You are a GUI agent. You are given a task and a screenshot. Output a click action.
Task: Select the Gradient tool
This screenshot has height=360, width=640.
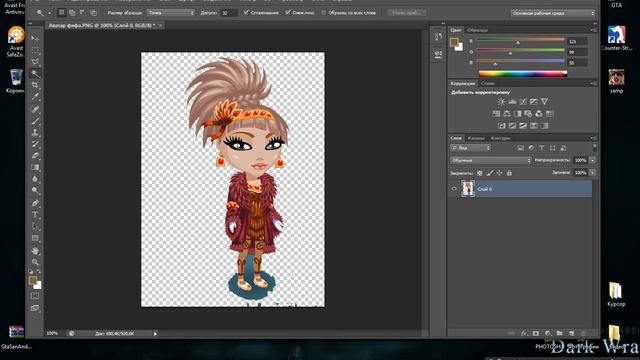36,167
